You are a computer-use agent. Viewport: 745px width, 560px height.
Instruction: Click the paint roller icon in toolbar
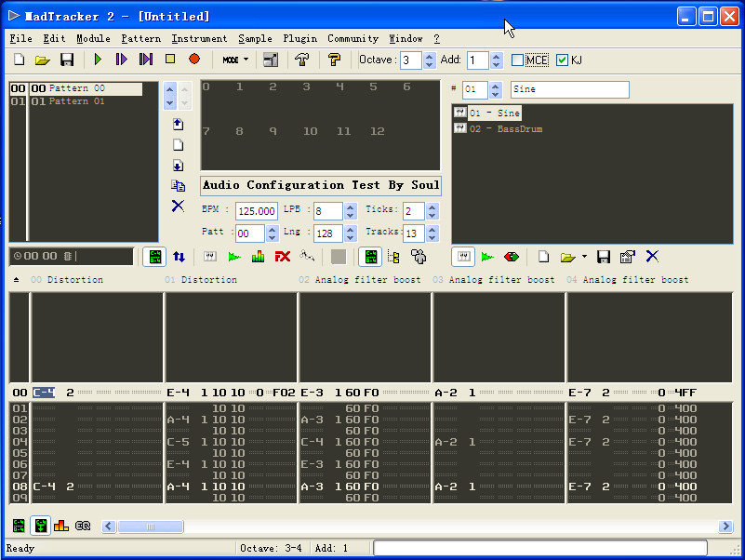[x=335, y=60]
